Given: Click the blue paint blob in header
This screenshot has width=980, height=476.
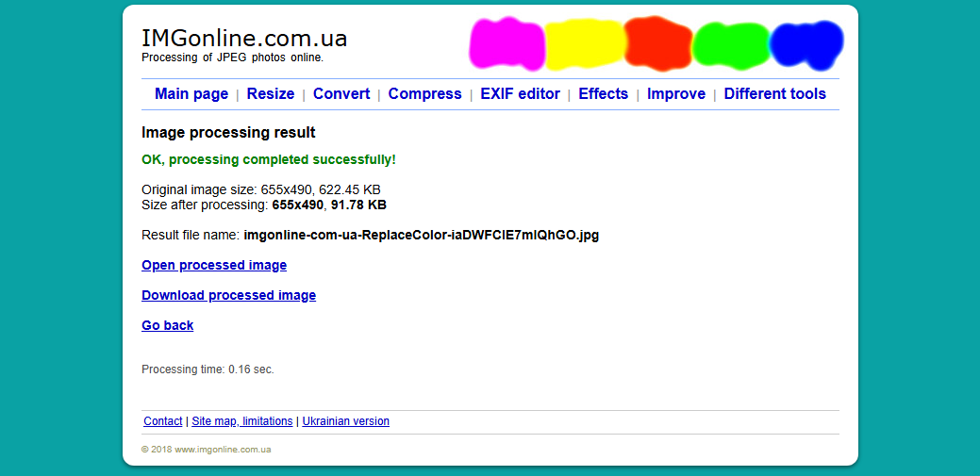Looking at the screenshot, I should point(806,45).
